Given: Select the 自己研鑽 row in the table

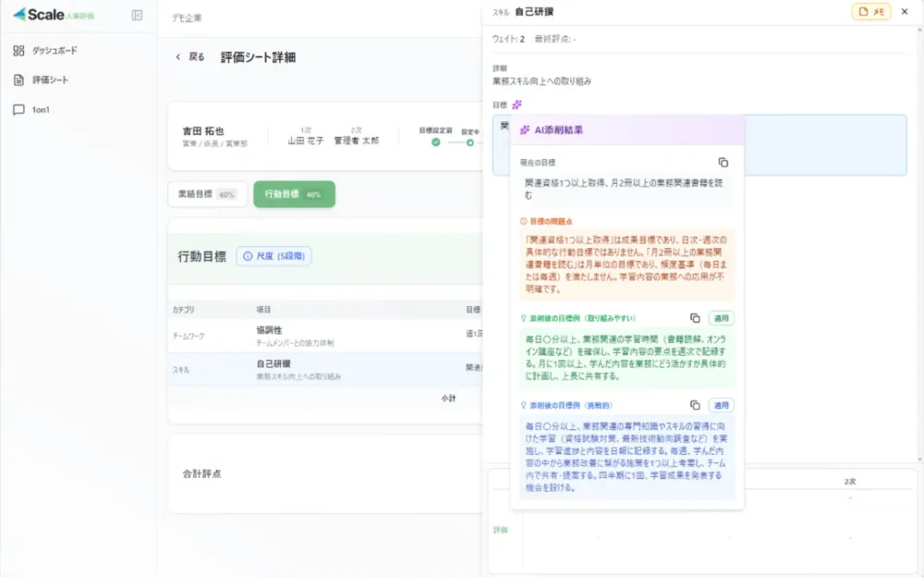Looking at the screenshot, I should pyautogui.click(x=325, y=370).
